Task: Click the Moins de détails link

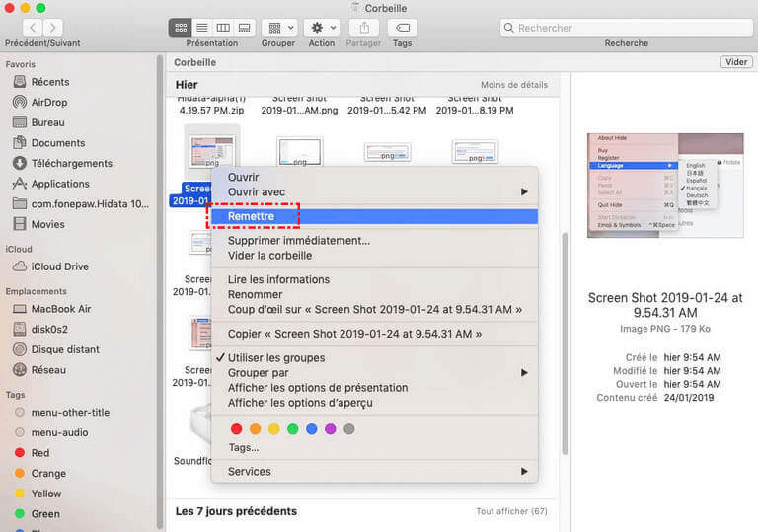Action: coord(513,85)
